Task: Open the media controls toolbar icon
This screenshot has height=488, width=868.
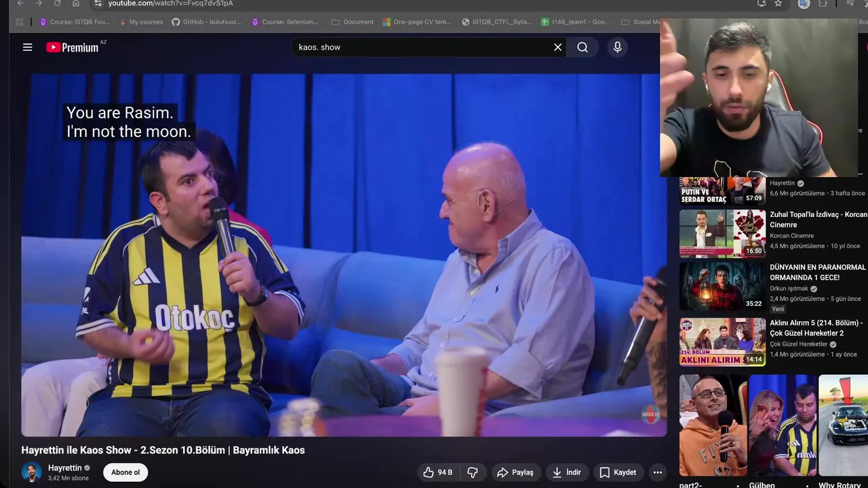Action: pos(850,3)
